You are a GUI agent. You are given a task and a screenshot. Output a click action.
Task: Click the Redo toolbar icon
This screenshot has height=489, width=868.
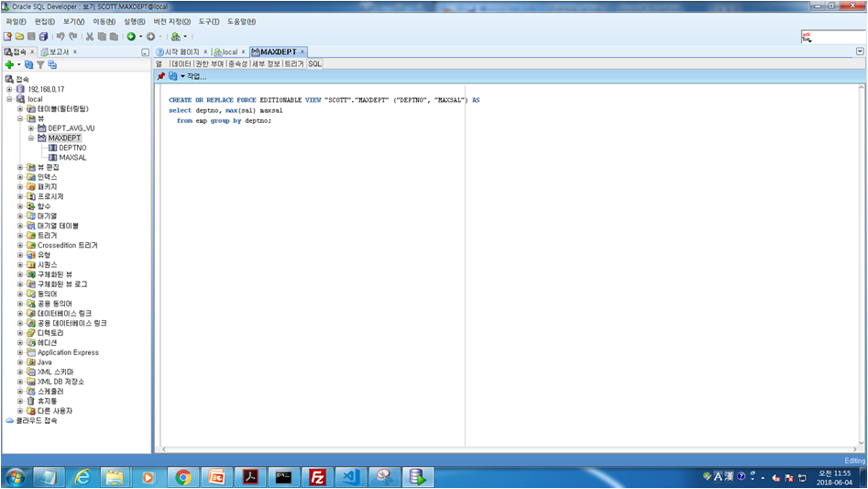[x=72, y=37]
